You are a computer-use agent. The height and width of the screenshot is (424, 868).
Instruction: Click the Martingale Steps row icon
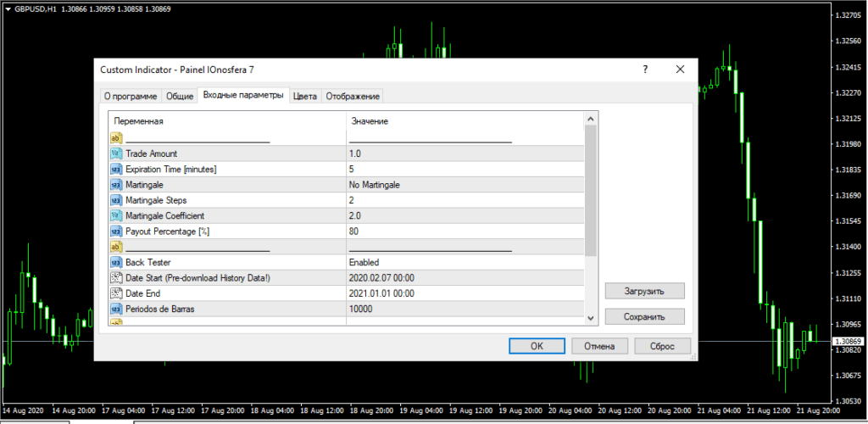pos(116,200)
